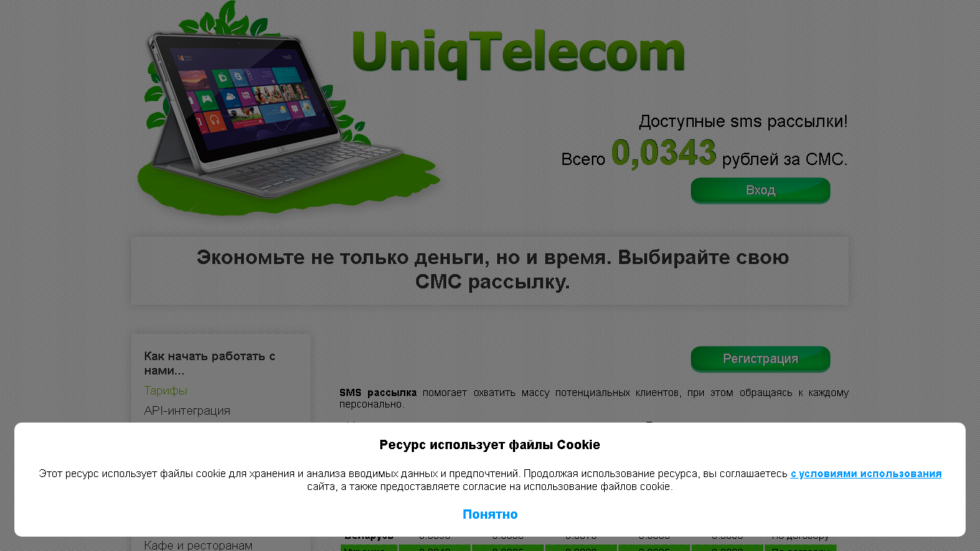This screenshot has width=980, height=551.
Task: Click the tablet laptop image in header
Action: (288, 108)
